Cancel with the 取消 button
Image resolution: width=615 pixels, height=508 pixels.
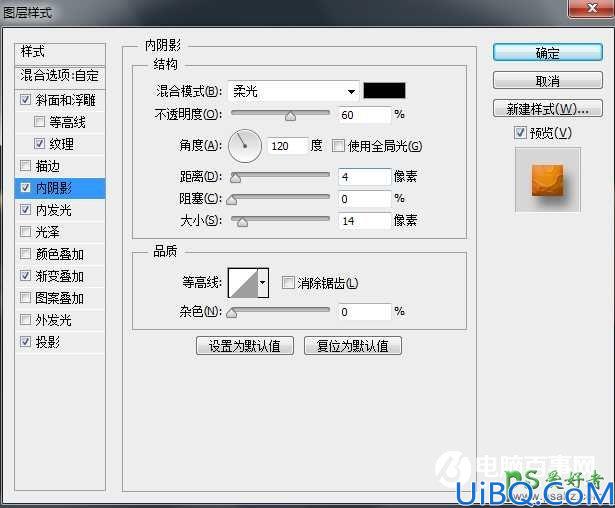point(548,81)
